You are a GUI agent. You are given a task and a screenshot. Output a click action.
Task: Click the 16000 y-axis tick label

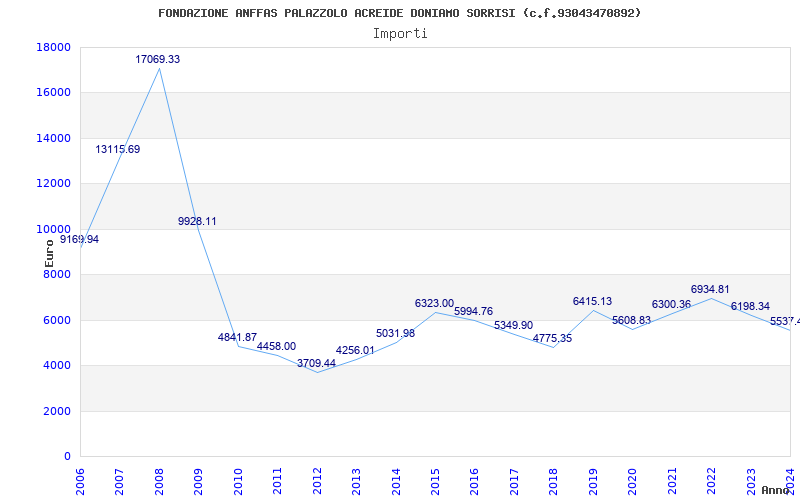pyautogui.click(x=54, y=93)
